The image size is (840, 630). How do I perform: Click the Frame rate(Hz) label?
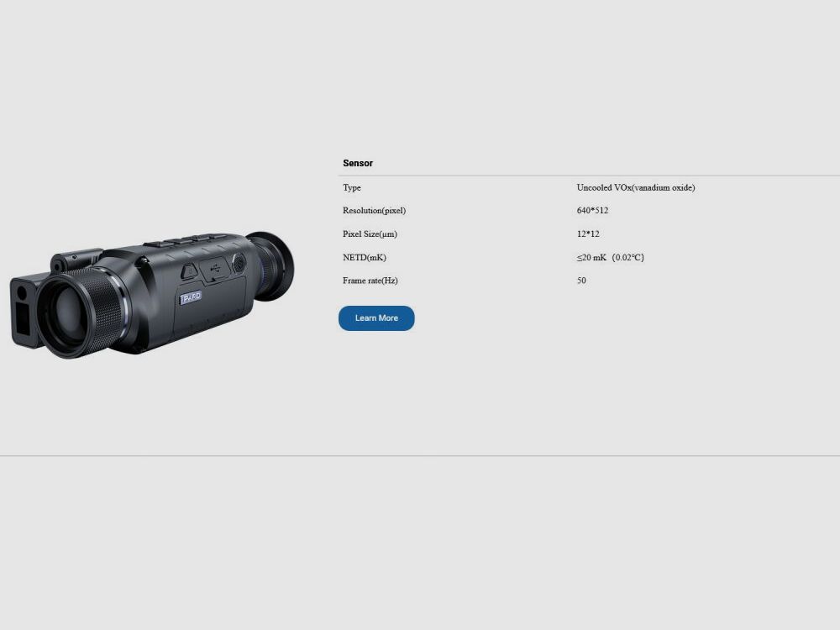coord(370,281)
